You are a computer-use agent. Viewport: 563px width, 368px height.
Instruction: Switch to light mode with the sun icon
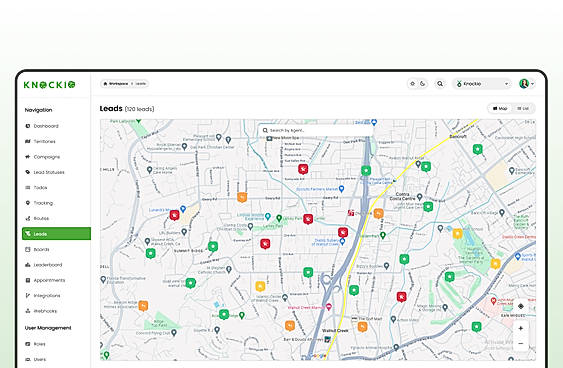[413, 84]
